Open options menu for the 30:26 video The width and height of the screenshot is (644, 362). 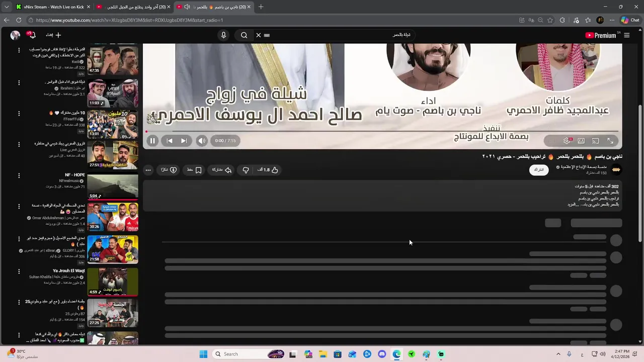(x=19, y=206)
